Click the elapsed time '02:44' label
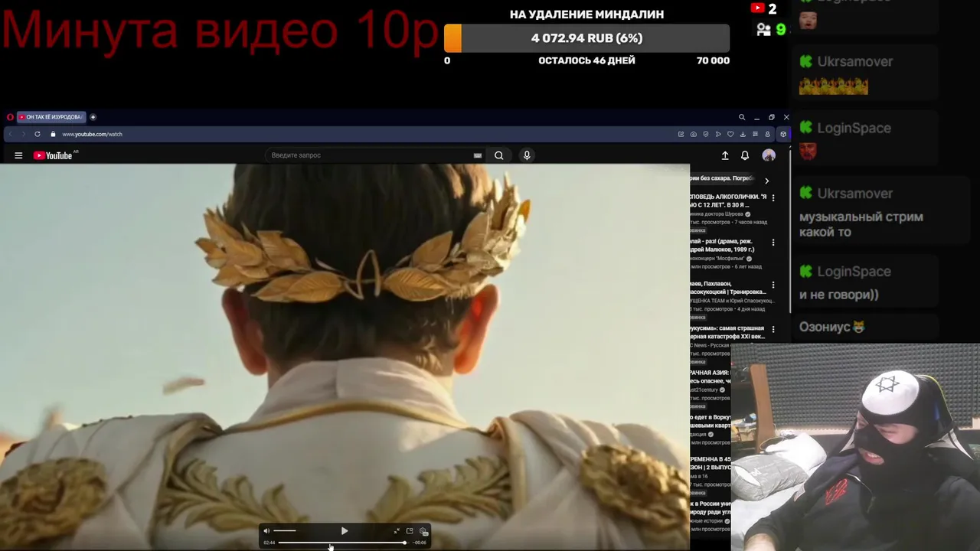 point(269,543)
